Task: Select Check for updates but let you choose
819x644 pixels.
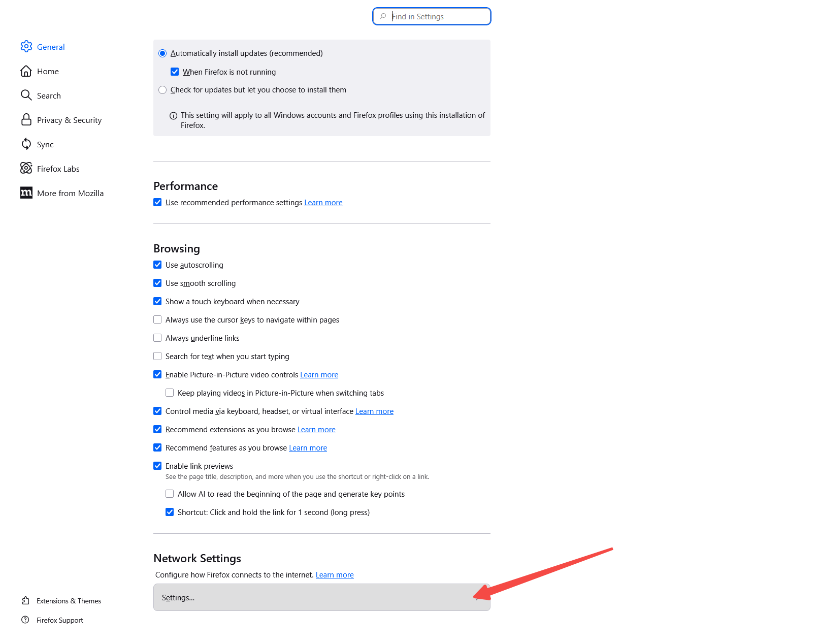Action: (162, 90)
